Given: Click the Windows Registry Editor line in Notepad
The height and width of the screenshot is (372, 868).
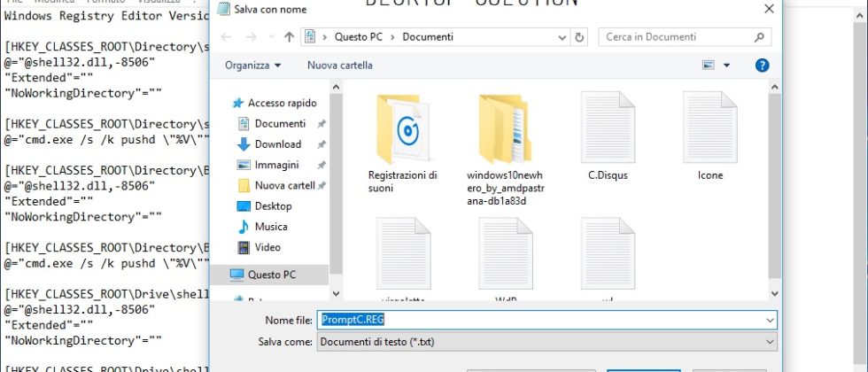Looking at the screenshot, I should [x=106, y=16].
